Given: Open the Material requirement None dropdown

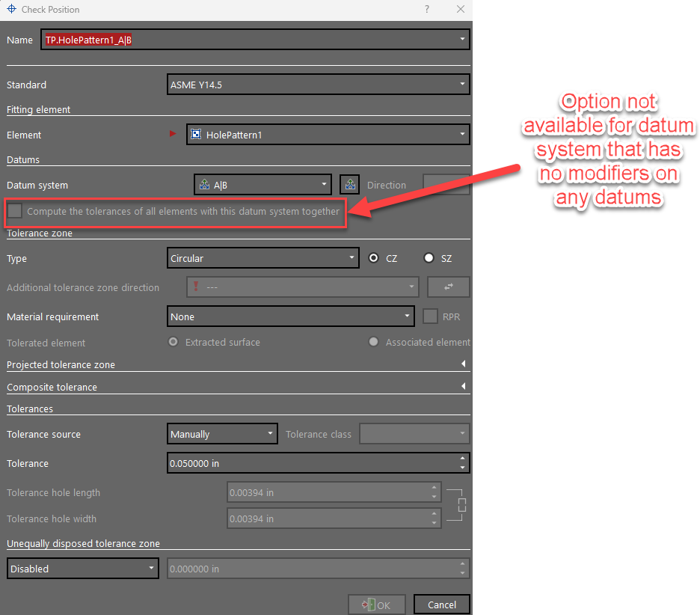Looking at the screenshot, I should (291, 316).
